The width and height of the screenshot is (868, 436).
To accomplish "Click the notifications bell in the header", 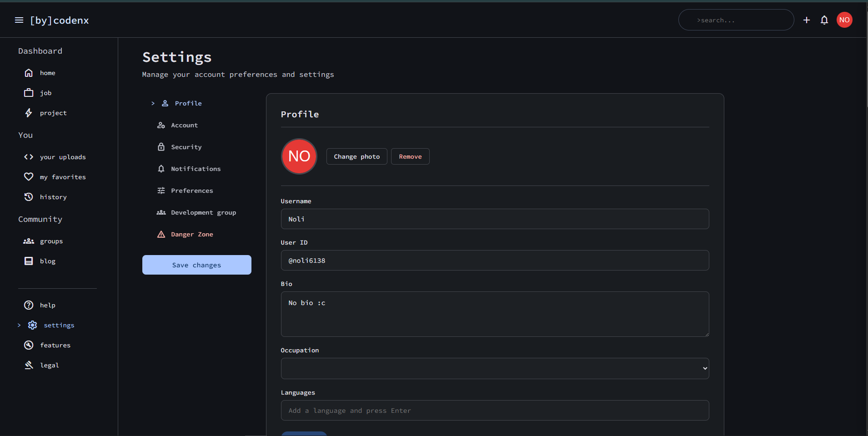I will click(x=824, y=20).
